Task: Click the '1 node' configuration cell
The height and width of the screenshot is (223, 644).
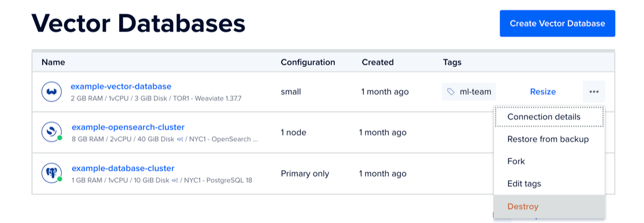Action: [293, 132]
